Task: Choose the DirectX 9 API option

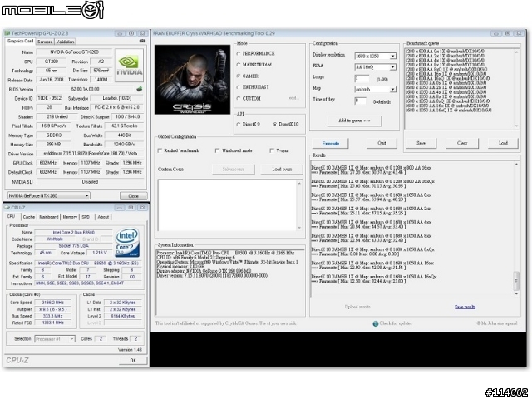Action: pos(239,125)
